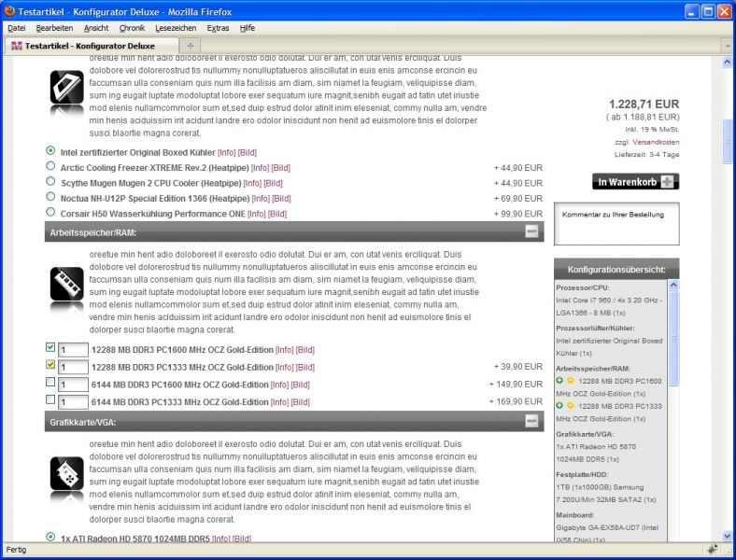Image resolution: width=736 pixels, height=560 pixels.
Task: Click the Firefox logo in title bar
Action: click(9, 11)
